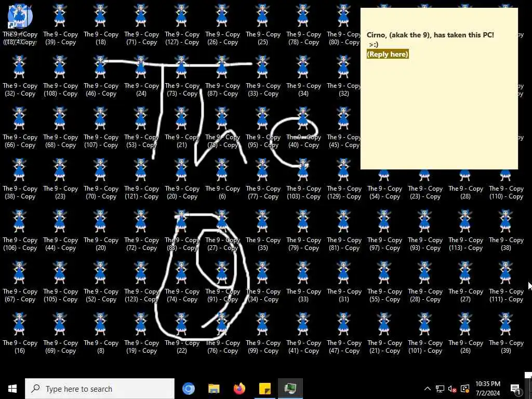The height and width of the screenshot is (399, 532).
Task: Select icon 'The 9 - Copy (25)'
Action: tap(263, 25)
